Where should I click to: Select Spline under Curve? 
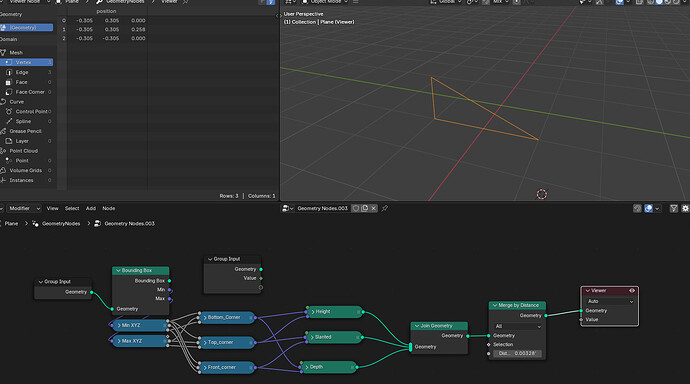26,121
